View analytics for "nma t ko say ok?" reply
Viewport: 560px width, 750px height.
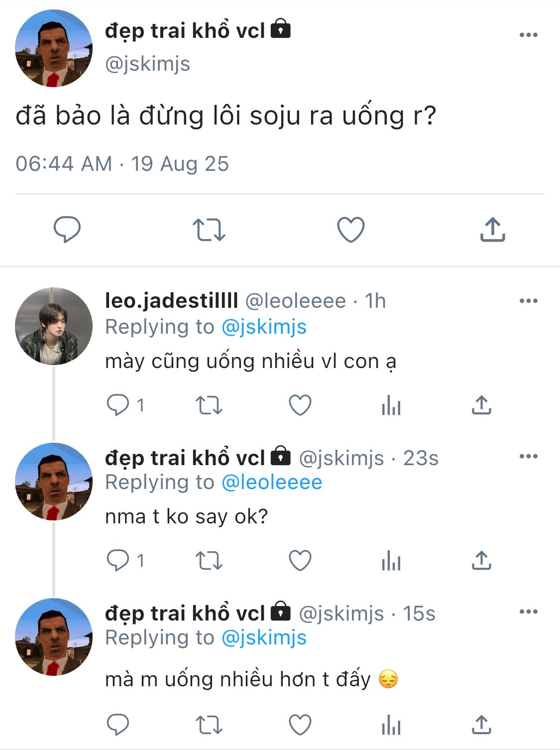coord(391,561)
